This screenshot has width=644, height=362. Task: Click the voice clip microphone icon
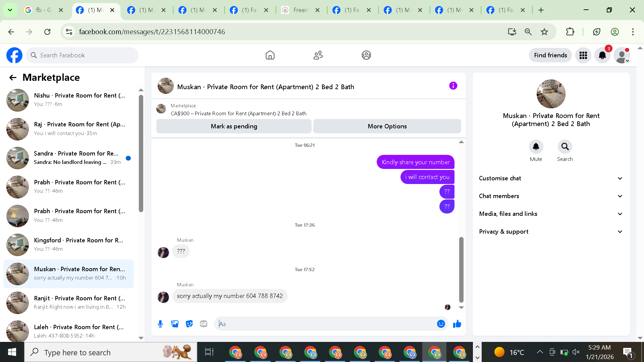160,324
